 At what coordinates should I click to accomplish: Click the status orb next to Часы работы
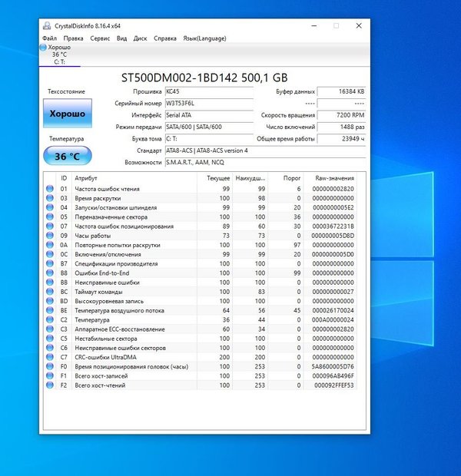pos(50,236)
